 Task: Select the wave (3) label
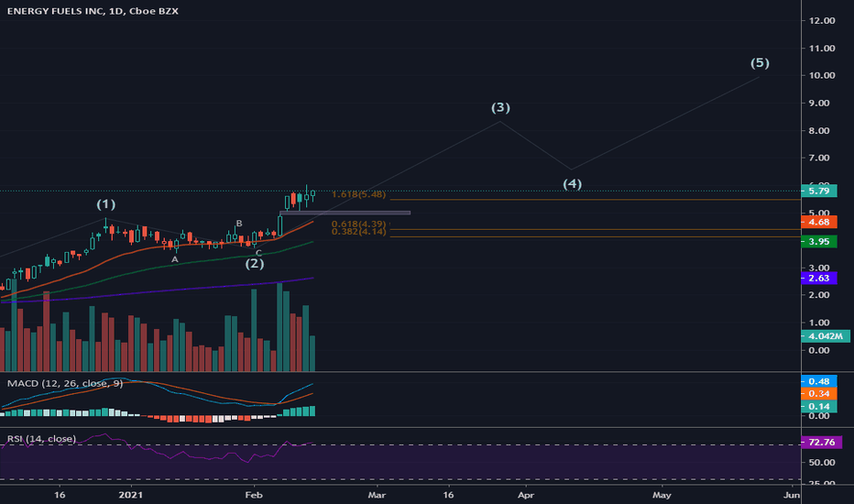500,107
